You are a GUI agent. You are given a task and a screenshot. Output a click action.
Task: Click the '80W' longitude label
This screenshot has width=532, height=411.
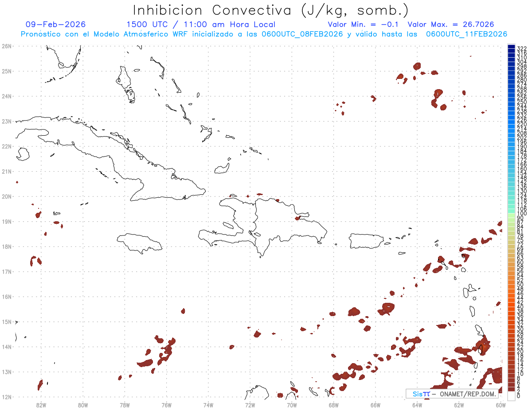[x=83, y=404]
